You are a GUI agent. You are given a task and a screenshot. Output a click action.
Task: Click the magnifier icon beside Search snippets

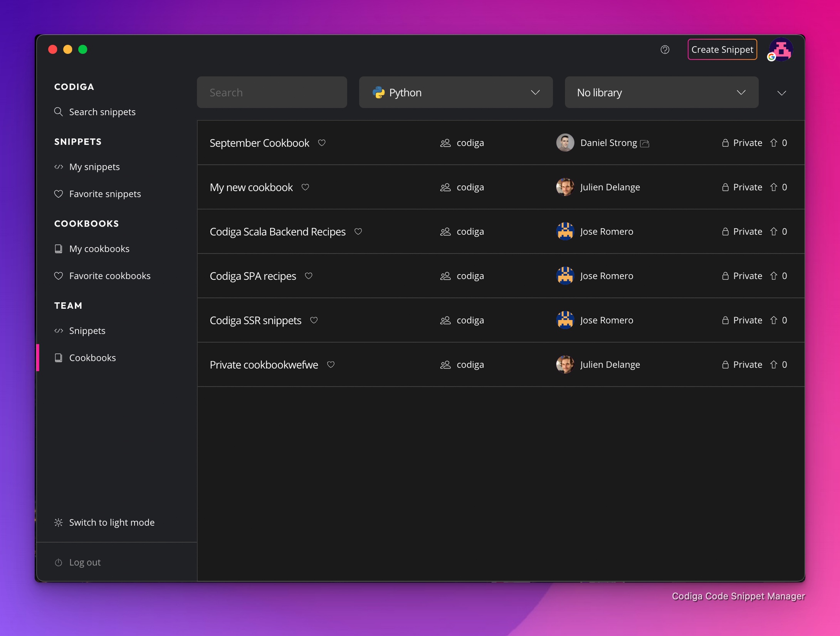59,112
